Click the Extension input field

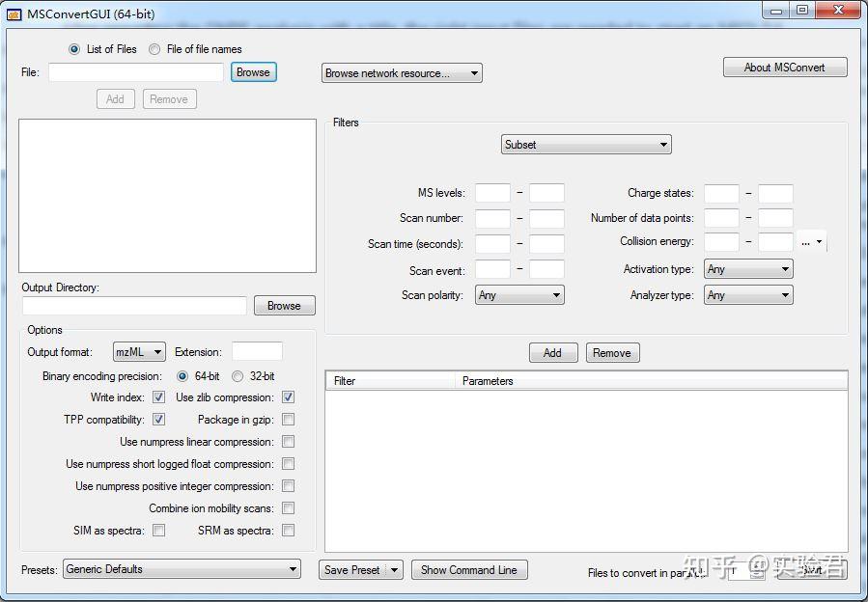click(x=258, y=351)
